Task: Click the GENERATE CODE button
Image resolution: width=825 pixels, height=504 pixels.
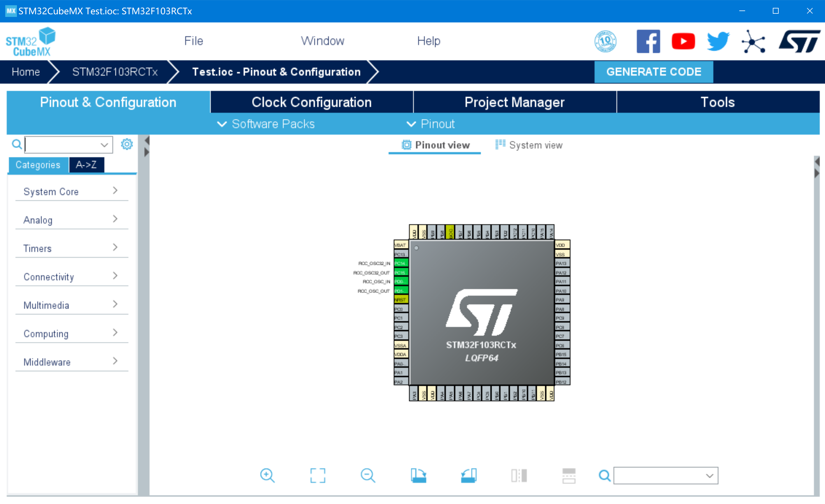Action: (x=654, y=72)
